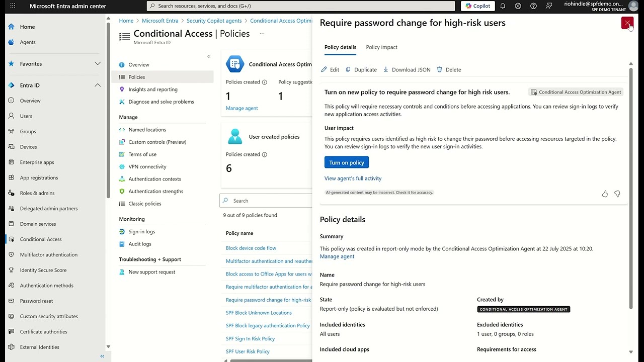Open Agents in left navigation

(28, 42)
